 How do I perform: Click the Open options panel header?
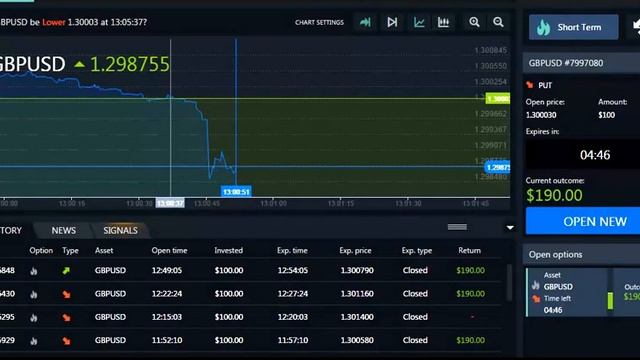point(582,254)
